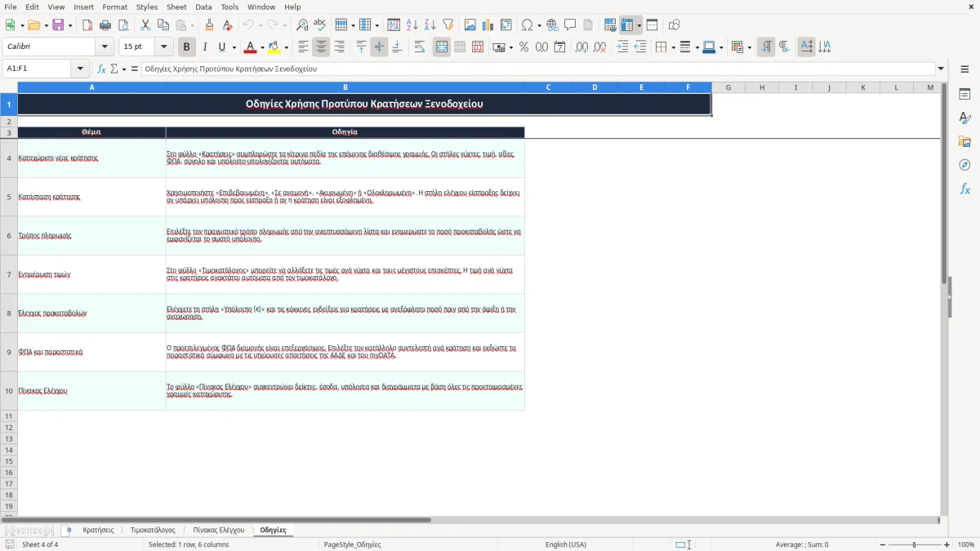Open the Data menu
Image resolution: width=980 pixels, height=551 pixels.
coord(203,7)
